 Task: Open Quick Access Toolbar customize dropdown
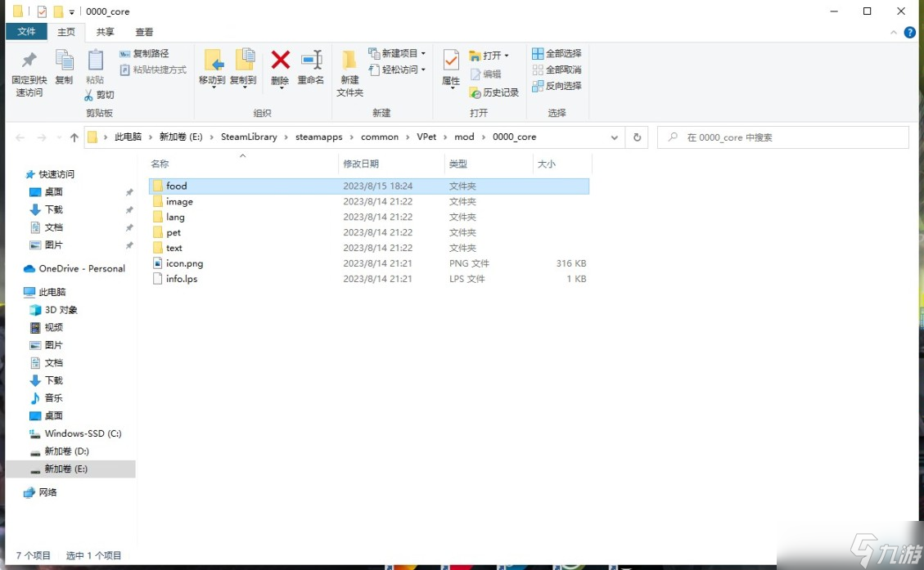coord(71,11)
